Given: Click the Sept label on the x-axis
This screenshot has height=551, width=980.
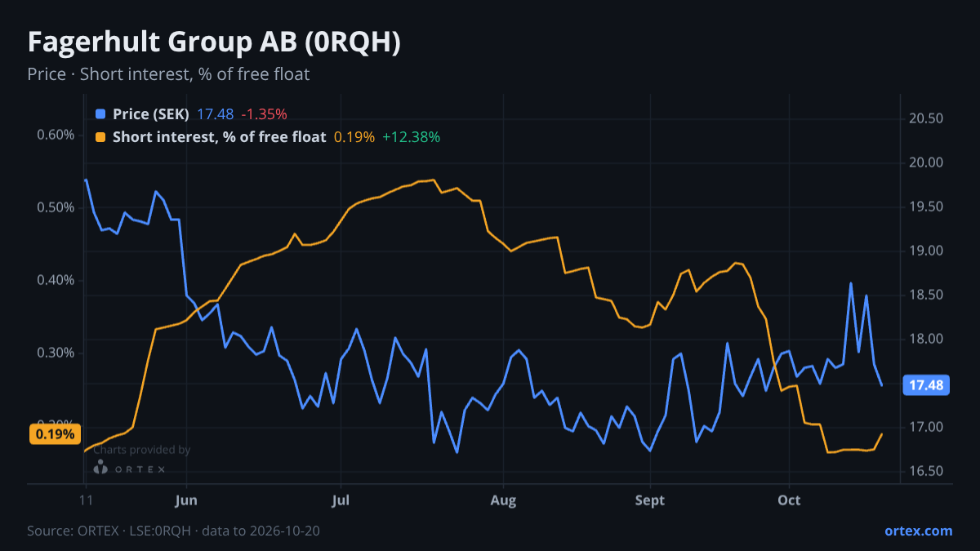Looking at the screenshot, I should tap(650, 500).
